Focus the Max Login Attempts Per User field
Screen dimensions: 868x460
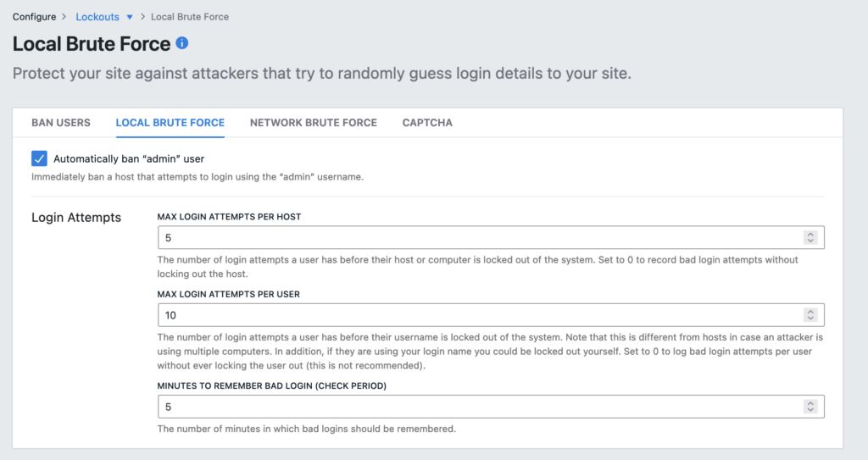click(x=491, y=315)
